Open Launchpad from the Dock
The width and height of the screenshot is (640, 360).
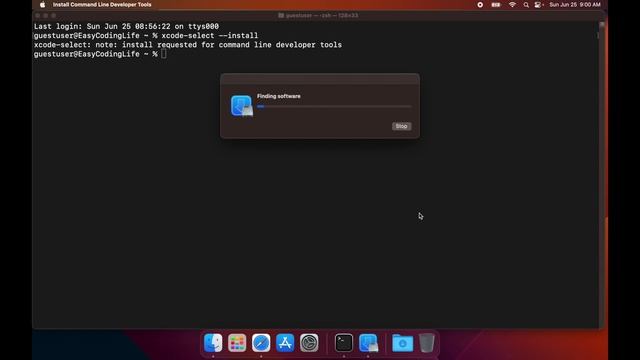point(237,343)
